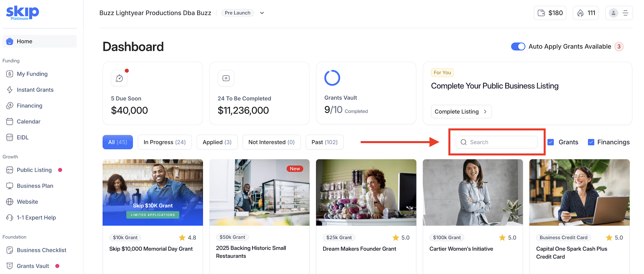Click the Due Soon timer icon
Screen dimensions: 644x274
click(x=119, y=78)
